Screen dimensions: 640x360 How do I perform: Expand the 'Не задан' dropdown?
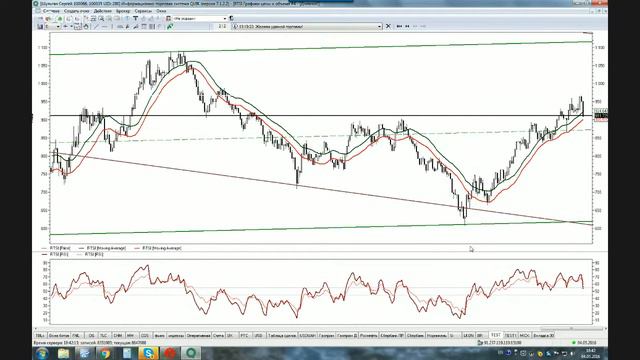tap(224, 18)
